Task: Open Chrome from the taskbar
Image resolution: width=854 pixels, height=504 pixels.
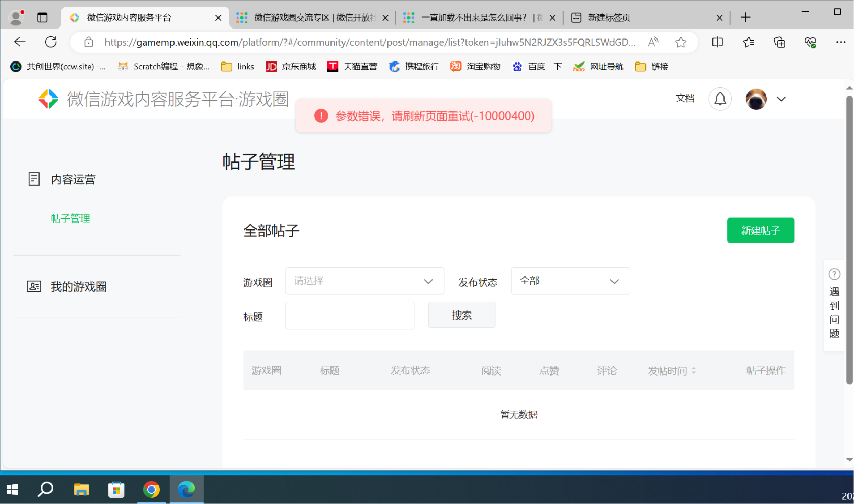Action: [151, 490]
